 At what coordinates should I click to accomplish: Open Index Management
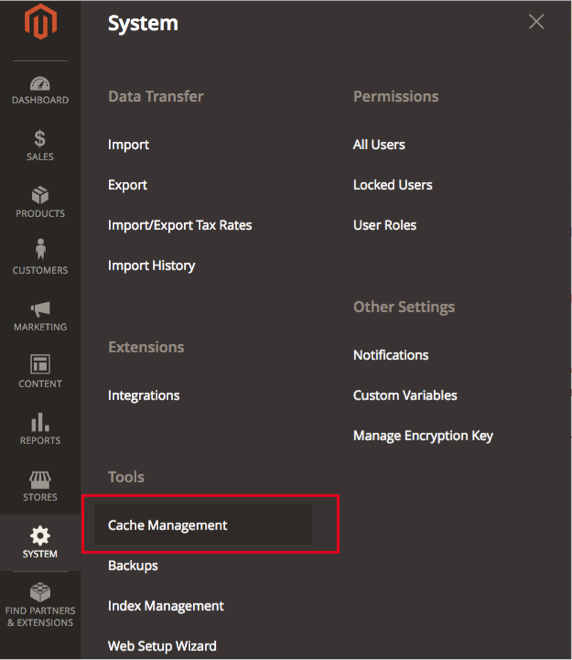coord(166,606)
